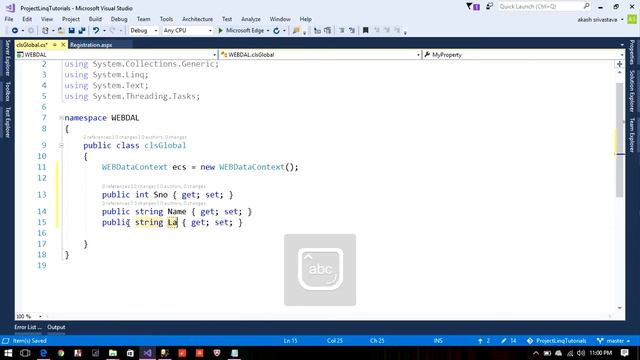Open the Analyze menu
This screenshot has width=640, height=360.
[251, 19]
